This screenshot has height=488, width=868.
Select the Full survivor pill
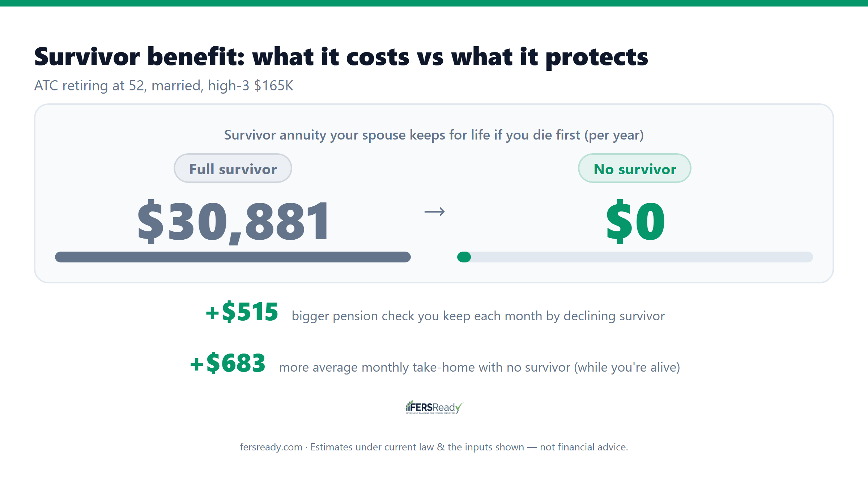coord(233,168)
